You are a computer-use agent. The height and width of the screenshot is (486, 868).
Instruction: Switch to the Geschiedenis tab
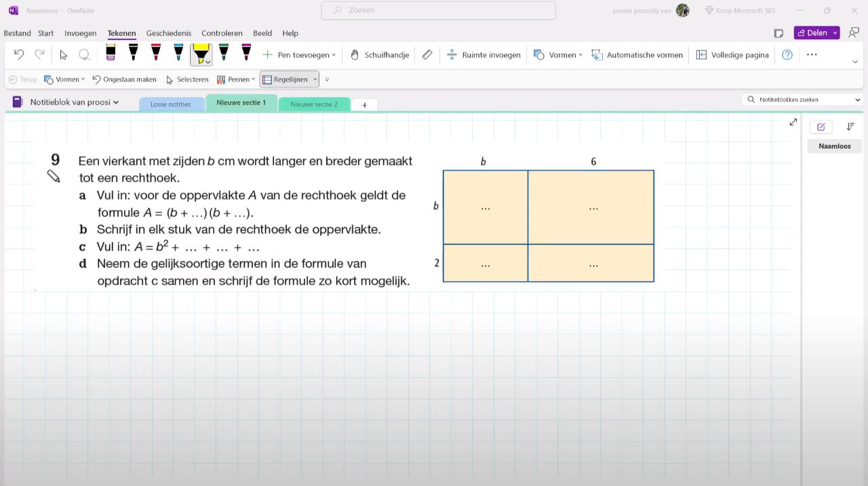pyautogui.click(x=169, y=33)
